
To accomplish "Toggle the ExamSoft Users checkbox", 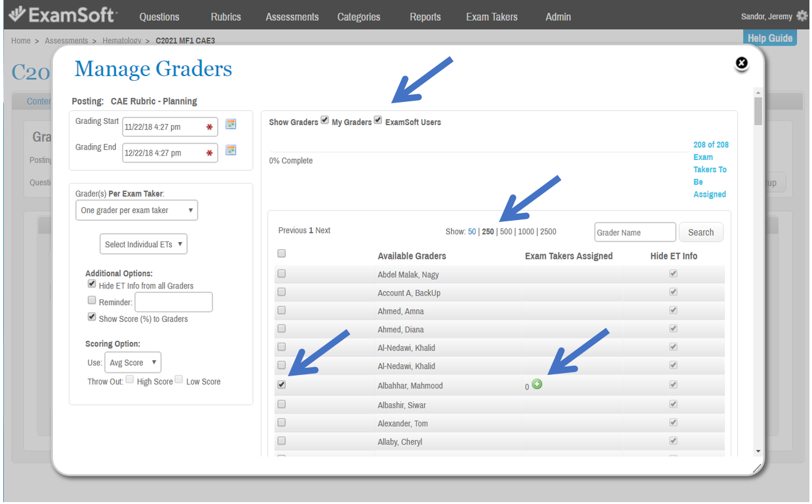I will pyautogui.click(x=378, y=120).
